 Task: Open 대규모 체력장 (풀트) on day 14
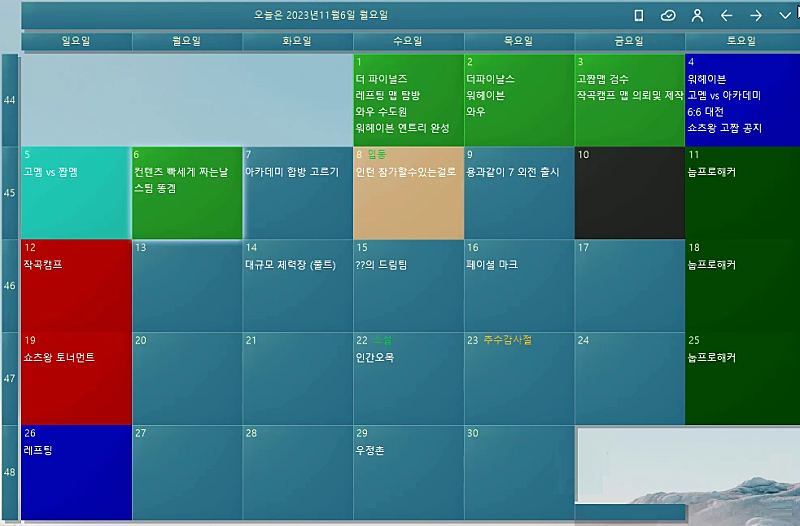pyautogui.click(x=290, y=265)
